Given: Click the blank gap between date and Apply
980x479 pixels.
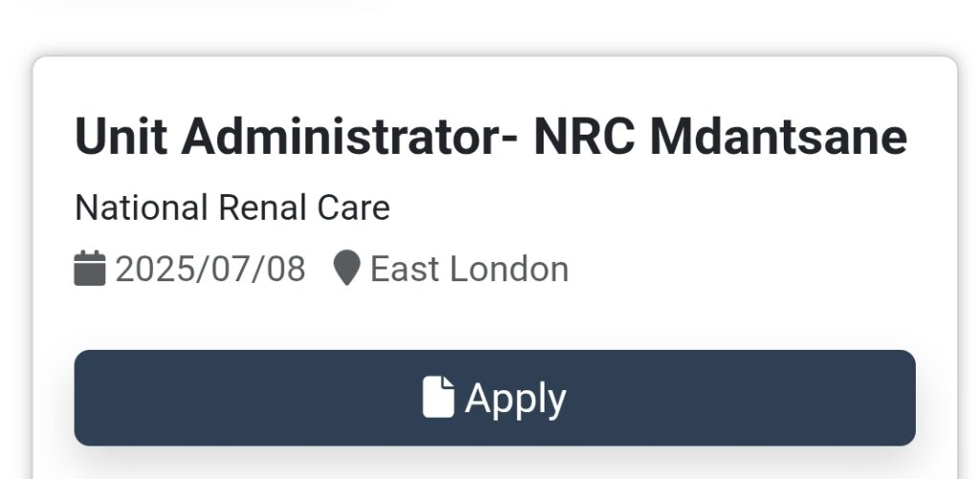Looking at the screenshot, I should [x=495, y=318].
